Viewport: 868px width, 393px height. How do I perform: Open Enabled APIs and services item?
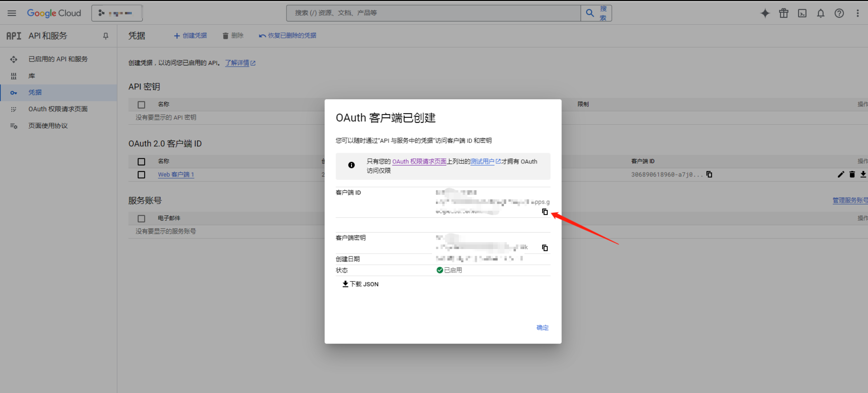click(x=58, y=59)
